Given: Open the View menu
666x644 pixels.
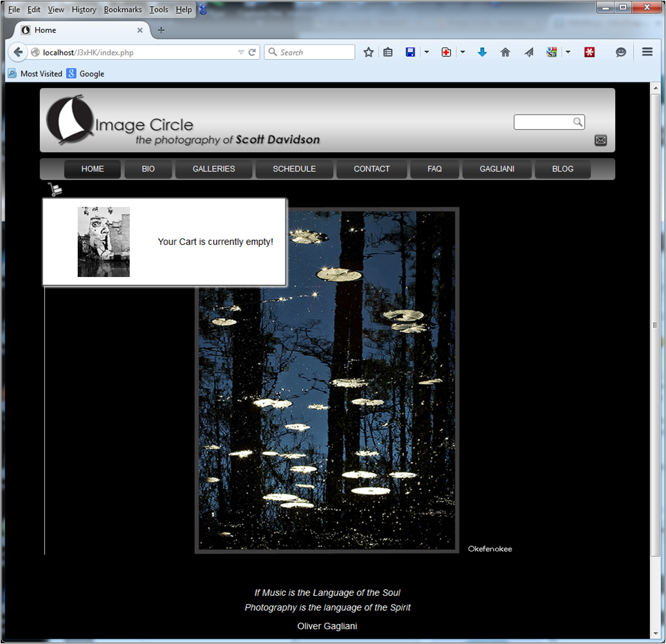Looking at the screenshot, I should click(56, 10).
